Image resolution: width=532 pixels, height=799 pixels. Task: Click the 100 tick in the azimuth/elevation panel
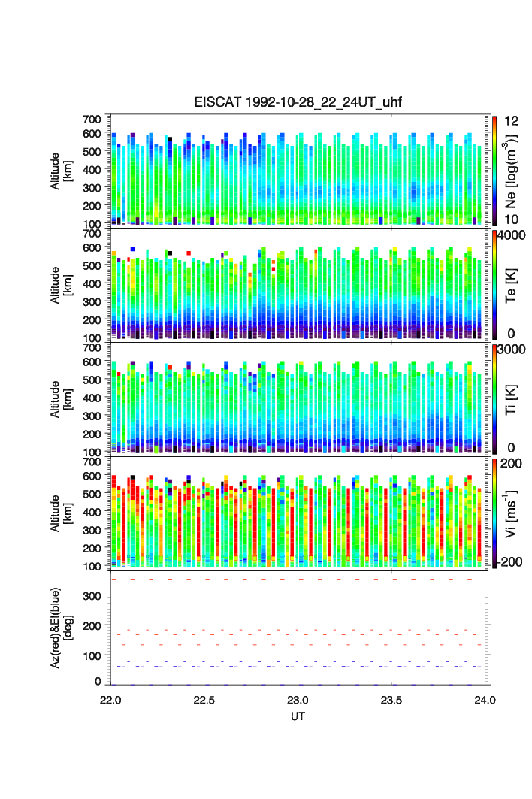click(92, 656)
